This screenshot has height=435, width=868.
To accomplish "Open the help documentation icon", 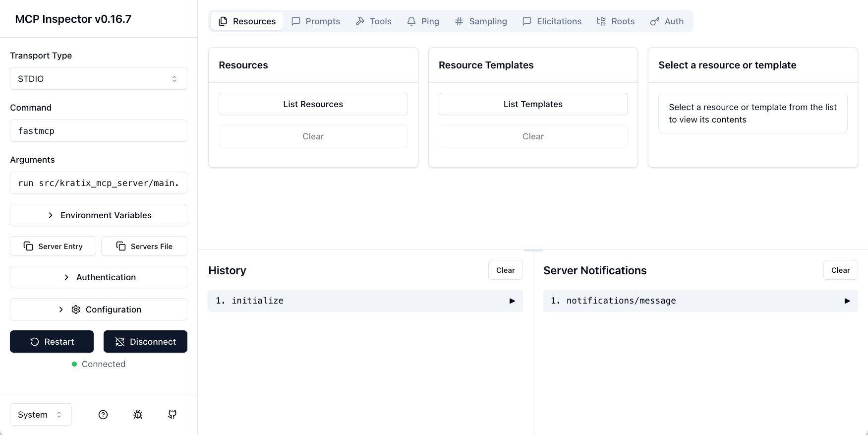I will pos(103,415).
